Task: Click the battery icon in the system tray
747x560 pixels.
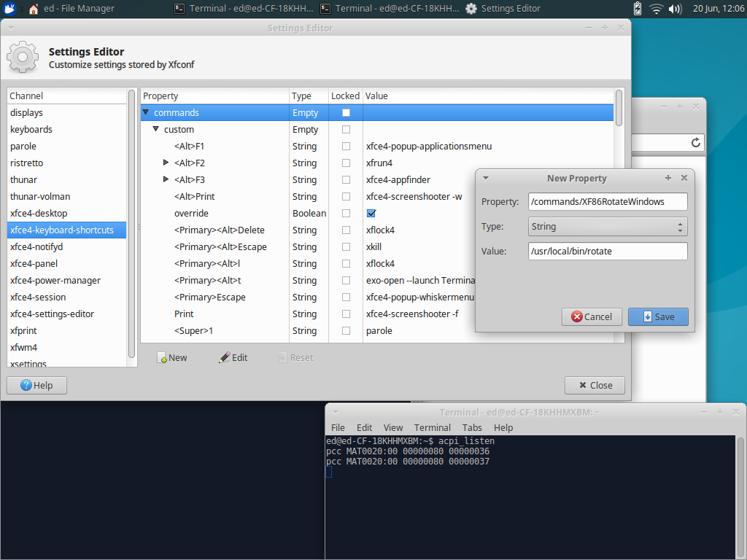Action: pos(637,9)
